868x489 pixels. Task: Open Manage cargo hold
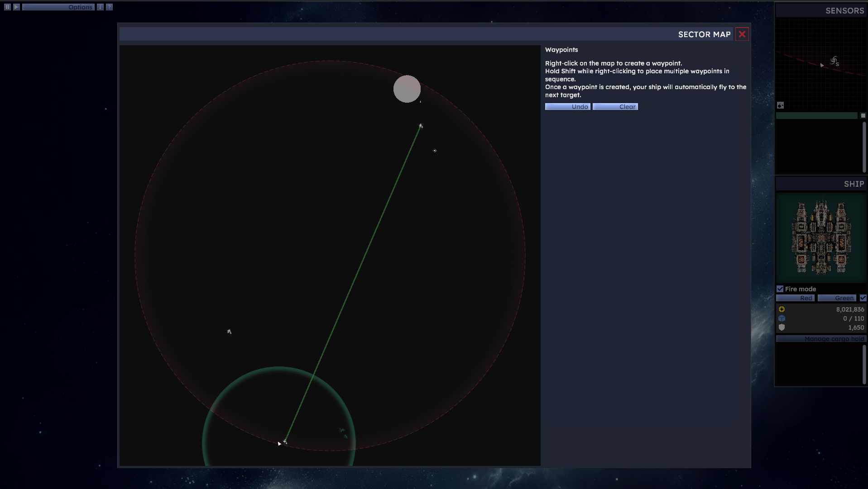[x=821, y=339]
